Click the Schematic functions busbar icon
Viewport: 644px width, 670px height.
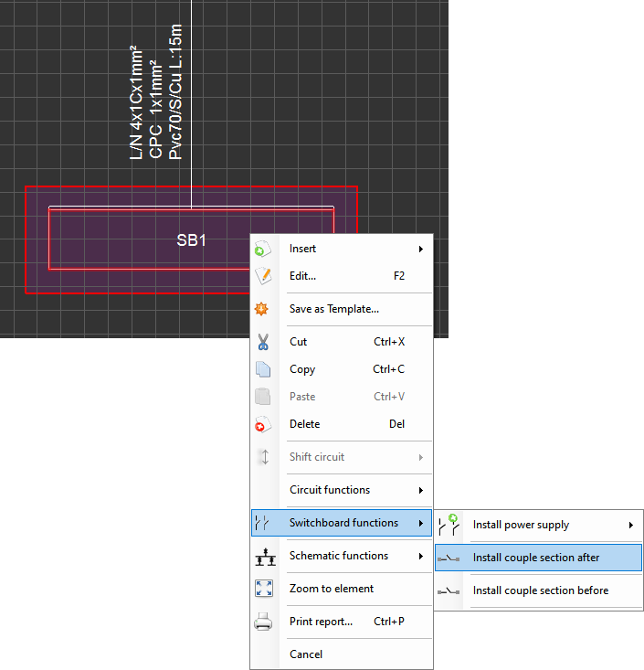coord(265,557)
